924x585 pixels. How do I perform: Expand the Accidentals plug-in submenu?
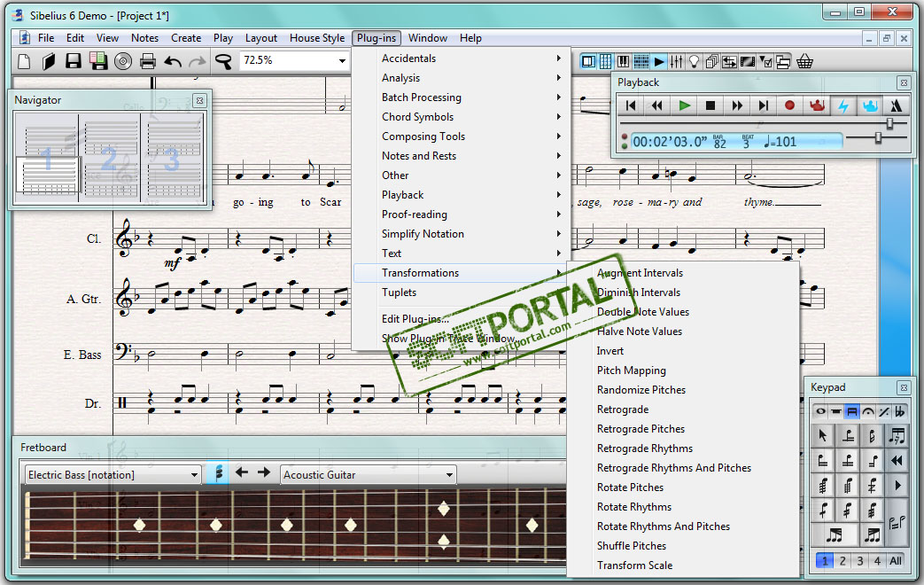coord(462,58)
